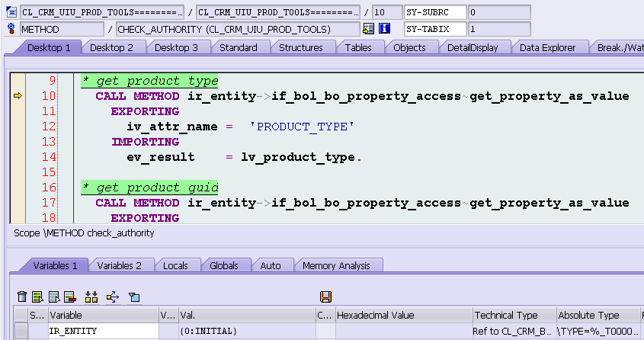The height and width of the screenshot is (340, 644).
Task: Open the Objects tab
Action: coord(409,47)
